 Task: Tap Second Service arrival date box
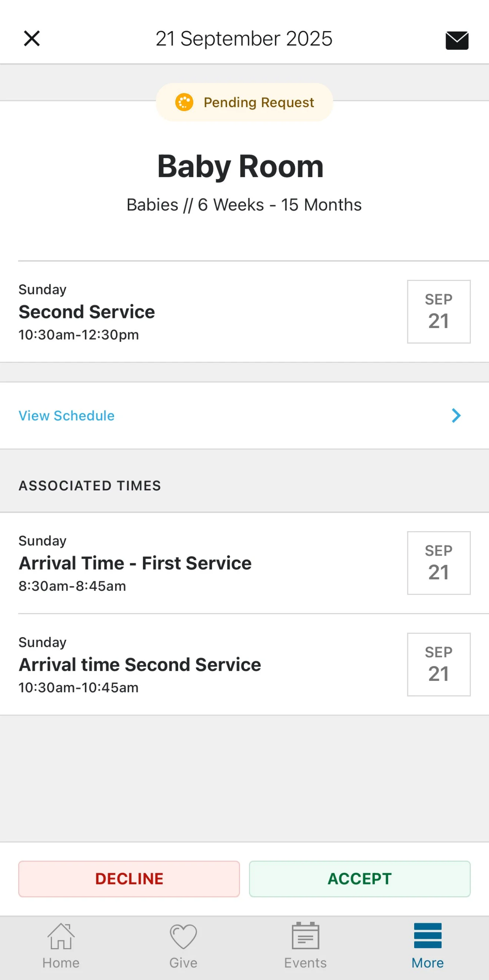(438, 664)
